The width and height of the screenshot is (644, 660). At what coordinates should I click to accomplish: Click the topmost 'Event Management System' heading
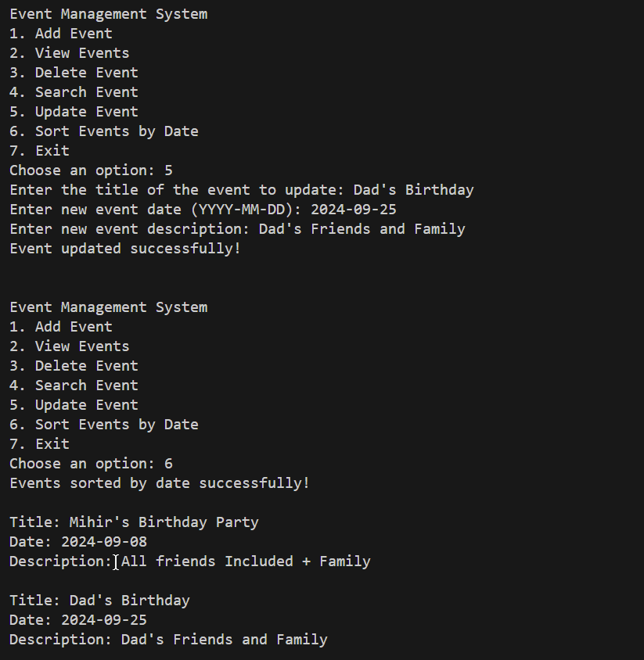click(x=108, y=14)
